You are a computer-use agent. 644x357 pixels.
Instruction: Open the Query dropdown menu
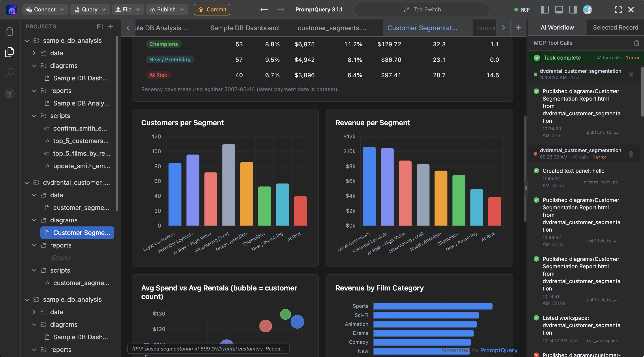[90, 9]
